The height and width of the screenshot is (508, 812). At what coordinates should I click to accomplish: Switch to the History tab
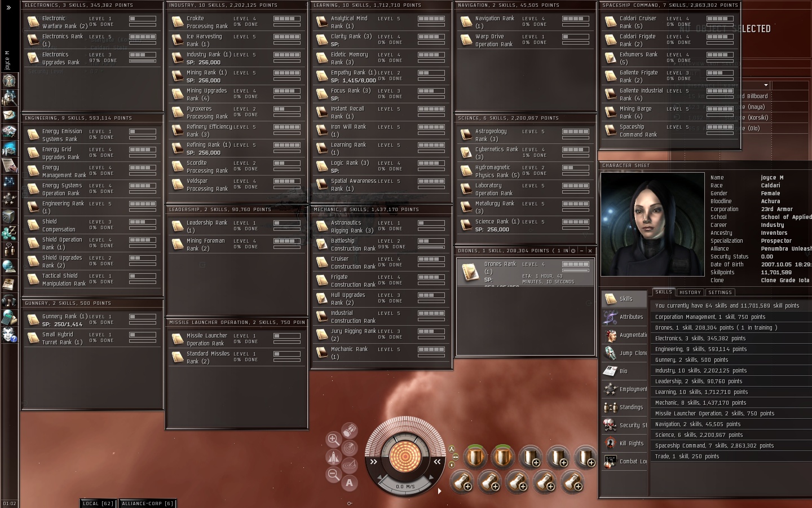point(690,292)
